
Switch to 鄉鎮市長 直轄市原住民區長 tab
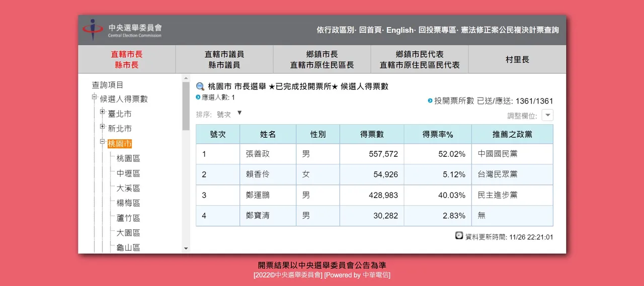coord(322,59)
